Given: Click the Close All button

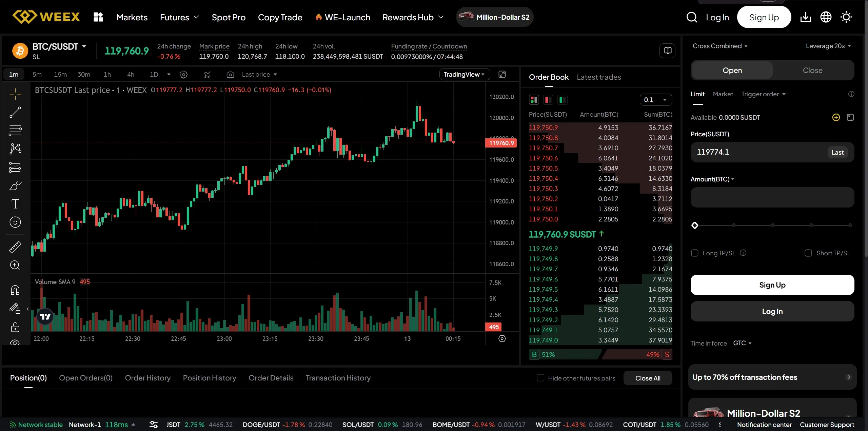Looking at the screenshot, I should click(648, 378).
